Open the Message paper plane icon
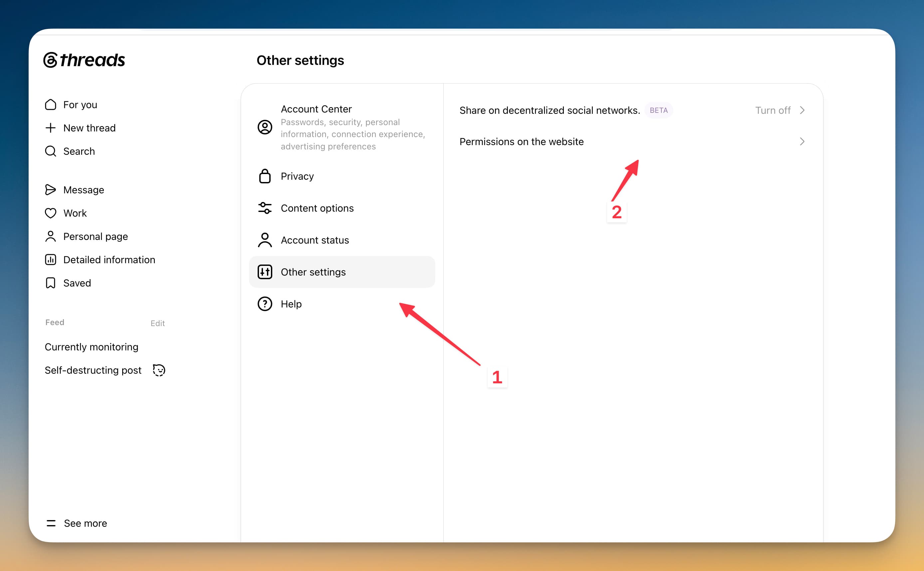 [51, 190]
